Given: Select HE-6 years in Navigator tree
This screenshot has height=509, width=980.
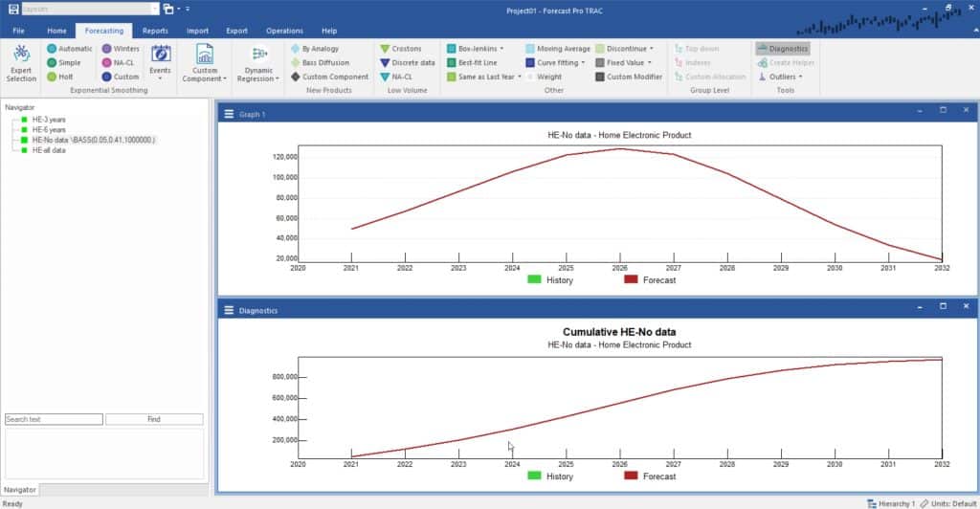Looking at the screenshot, I should [x=48, y=129].
